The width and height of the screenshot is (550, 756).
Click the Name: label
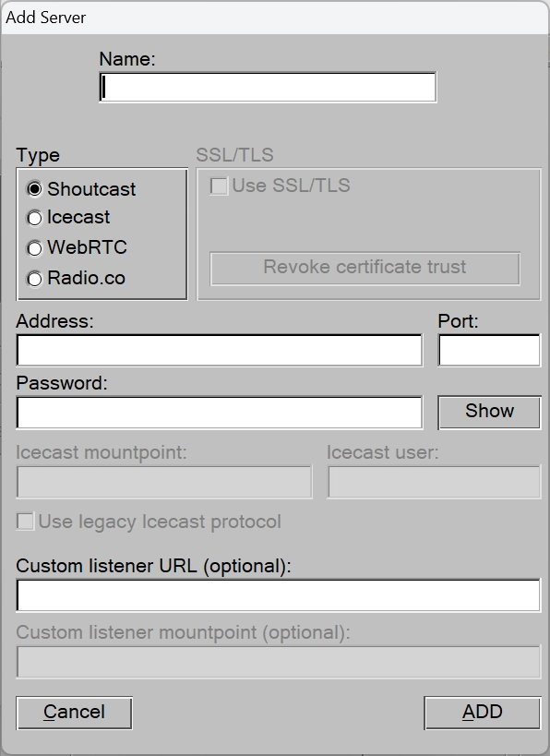(x=127, y=59)
